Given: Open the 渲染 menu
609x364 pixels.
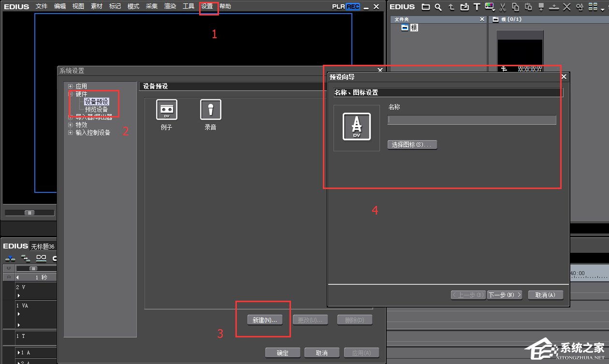Looking at the screenshot, I should click(170, 6).
